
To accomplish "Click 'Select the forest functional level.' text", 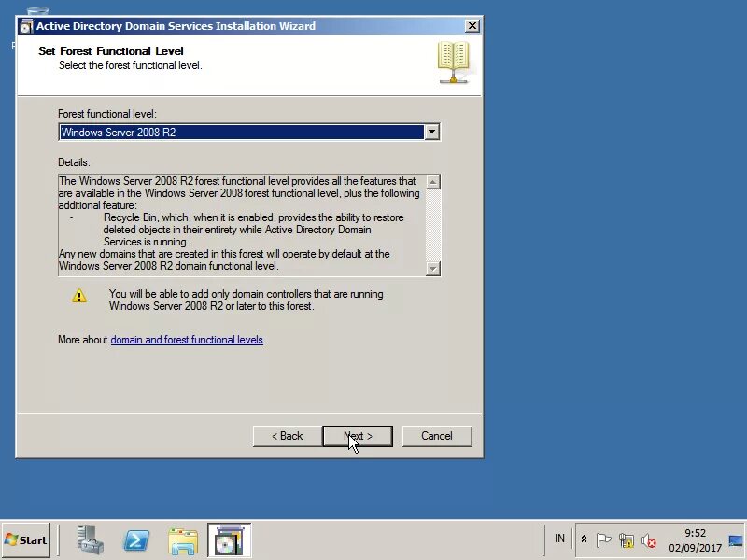I will (131, 65).
